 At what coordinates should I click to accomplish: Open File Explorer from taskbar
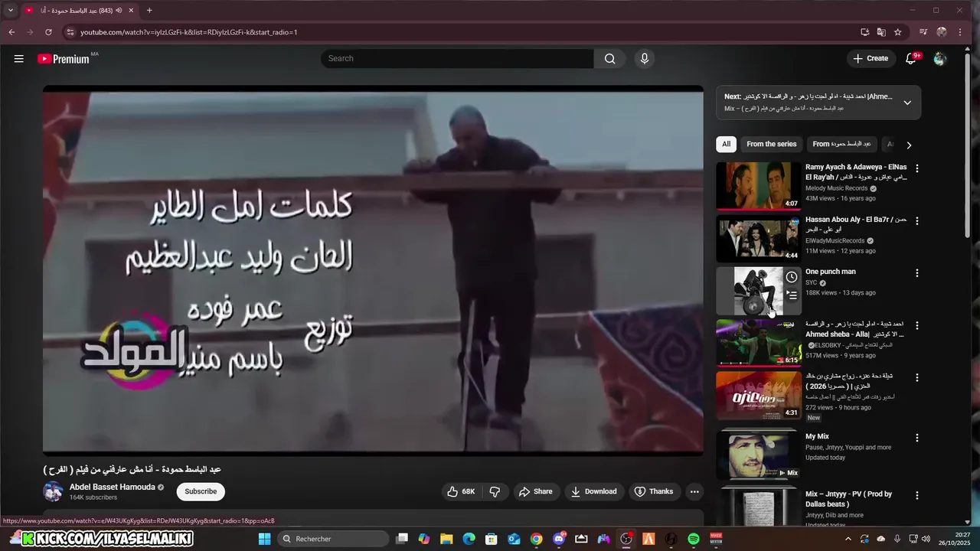coord(446,539)
